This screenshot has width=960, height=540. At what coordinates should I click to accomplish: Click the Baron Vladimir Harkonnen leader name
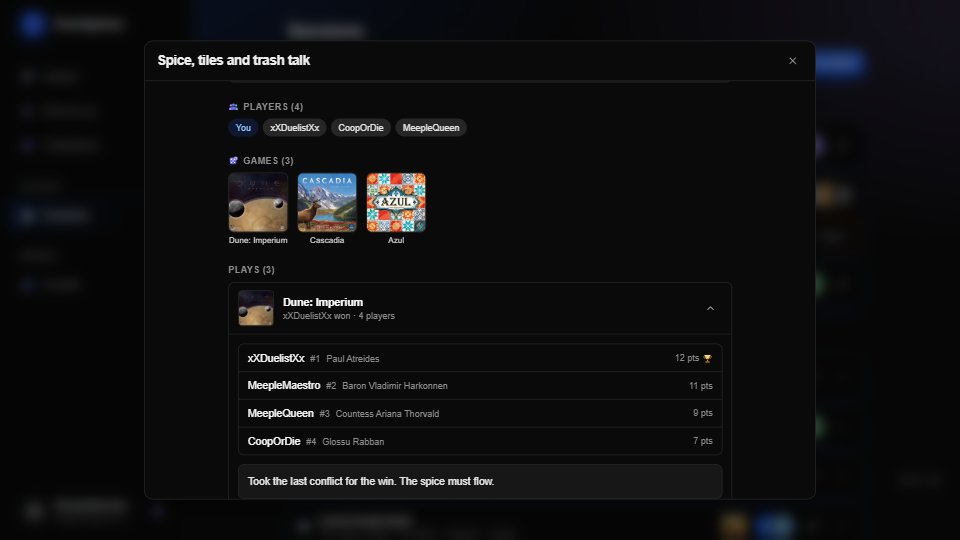pyautogui.click(x=395, y=386)
